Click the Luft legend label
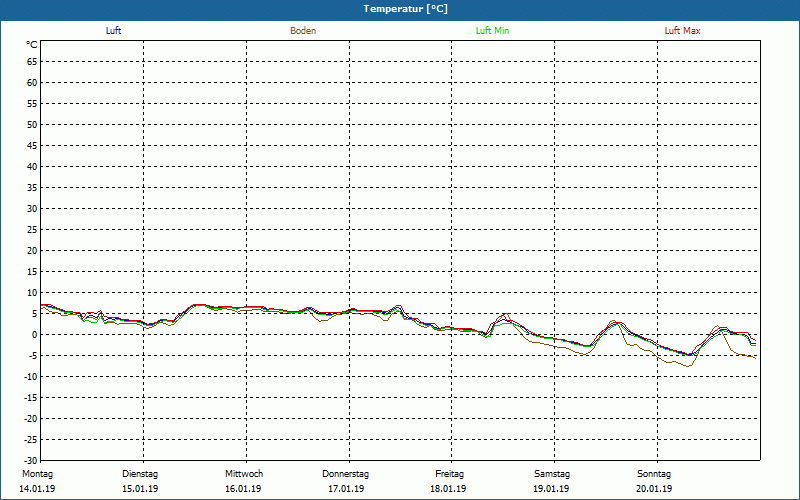This screenshot has height=500, width=800. click(x=113, y=31)
